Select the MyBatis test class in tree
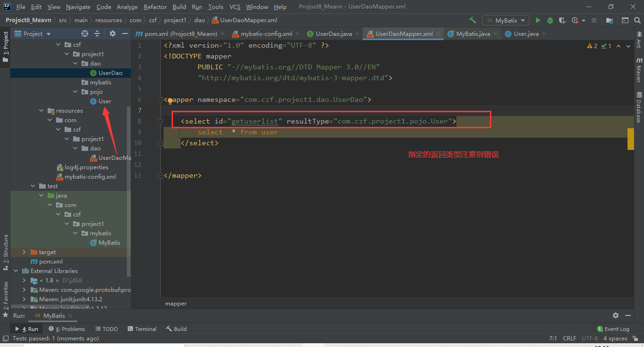 (109, 242)
